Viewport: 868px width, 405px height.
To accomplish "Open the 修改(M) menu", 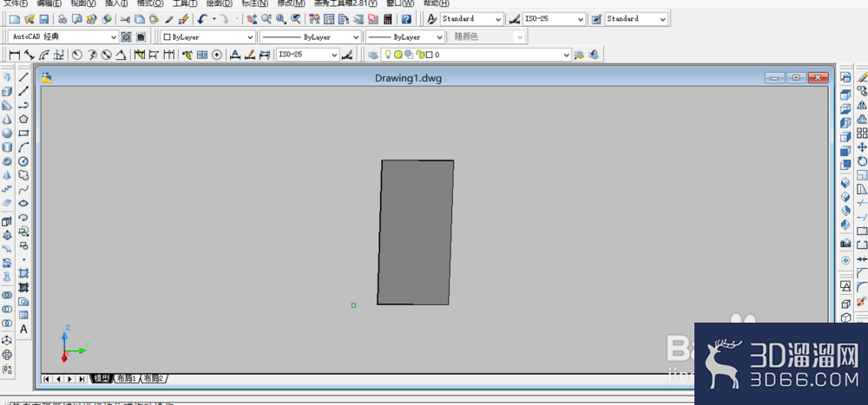I will point(291,3).
